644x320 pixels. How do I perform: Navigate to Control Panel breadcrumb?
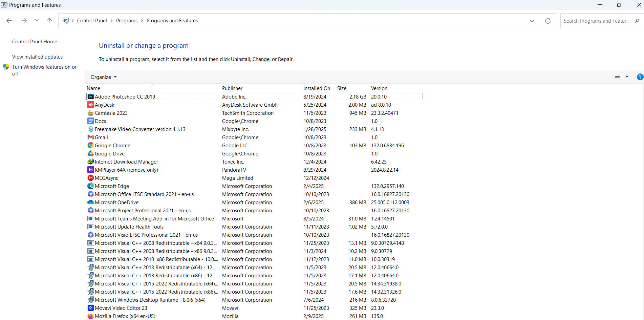pyautogui.click(x=92, y=21)
